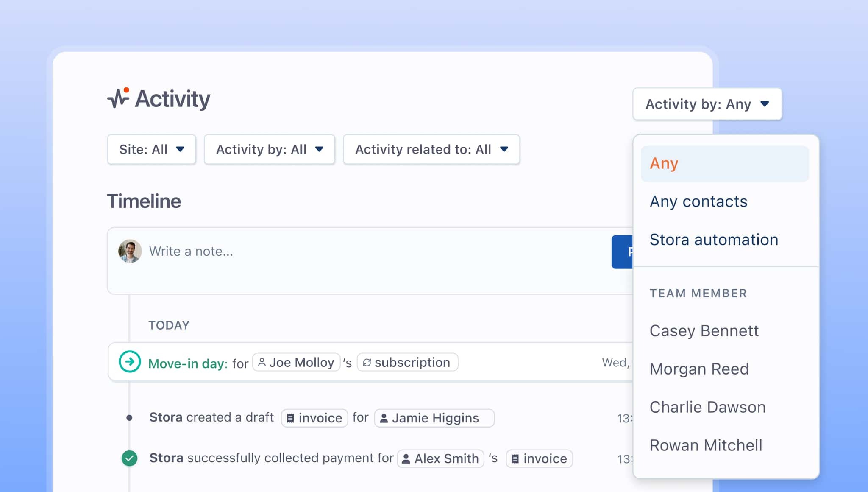Click the green payment success checkmark icon
The height and width of the screenshot is (492, 868).
129,458
